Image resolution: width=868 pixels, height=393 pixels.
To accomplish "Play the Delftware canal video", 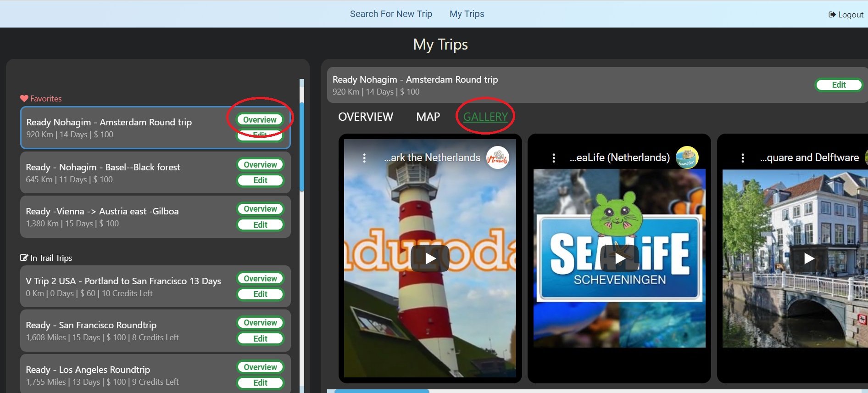I will 808,258.
